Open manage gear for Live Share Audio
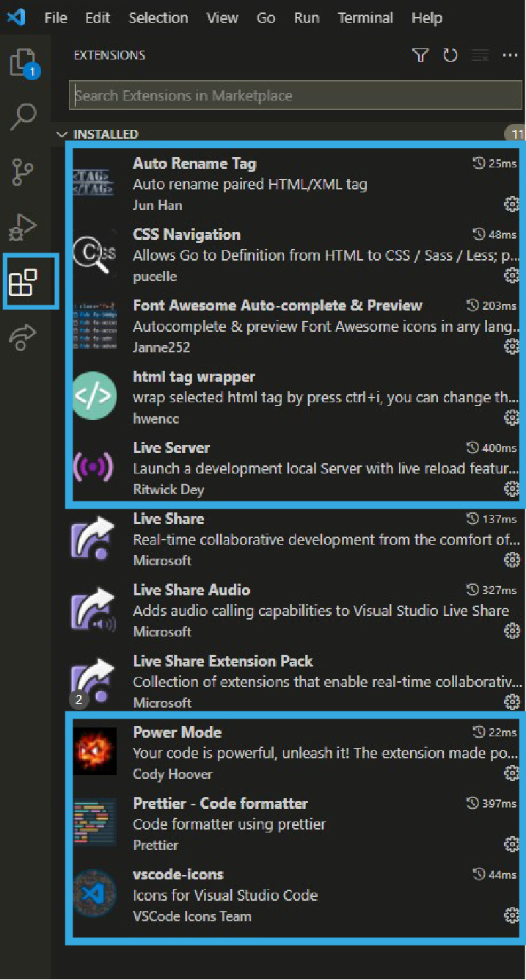Viewport: 526px width, 980px height. click(512, 631)
